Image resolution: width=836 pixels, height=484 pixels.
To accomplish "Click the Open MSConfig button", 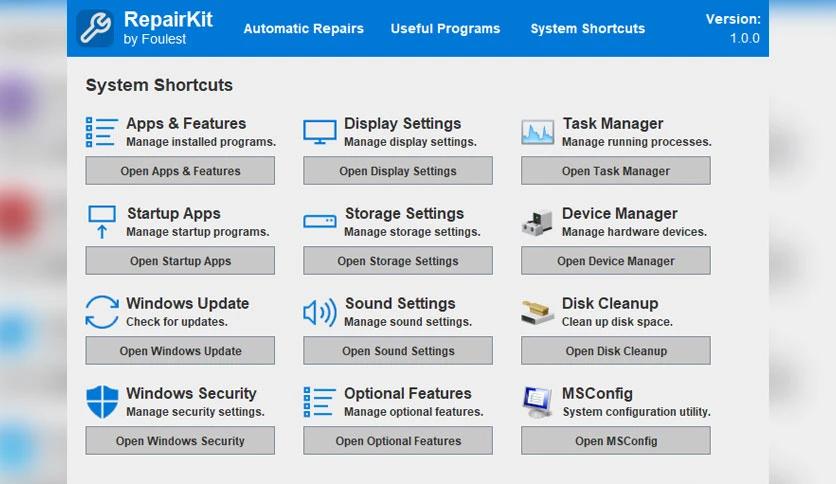I will pyautogui.click(x=616, y=441).
